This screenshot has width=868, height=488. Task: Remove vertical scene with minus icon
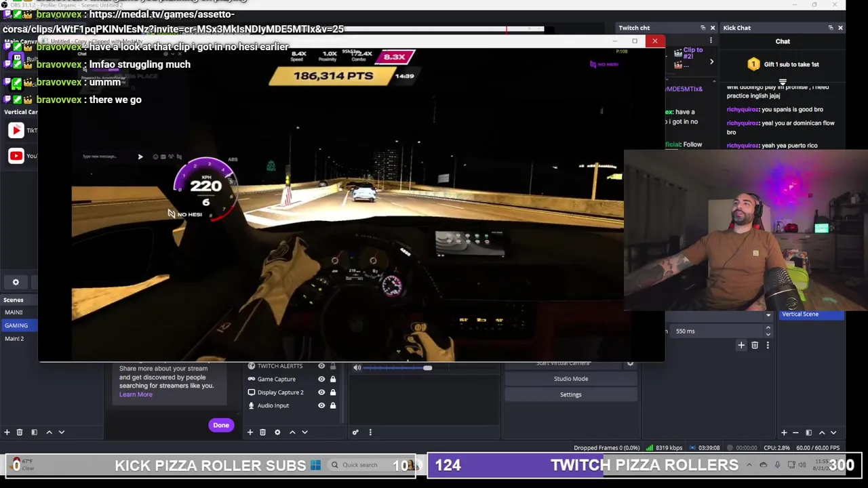coord(795,432)
